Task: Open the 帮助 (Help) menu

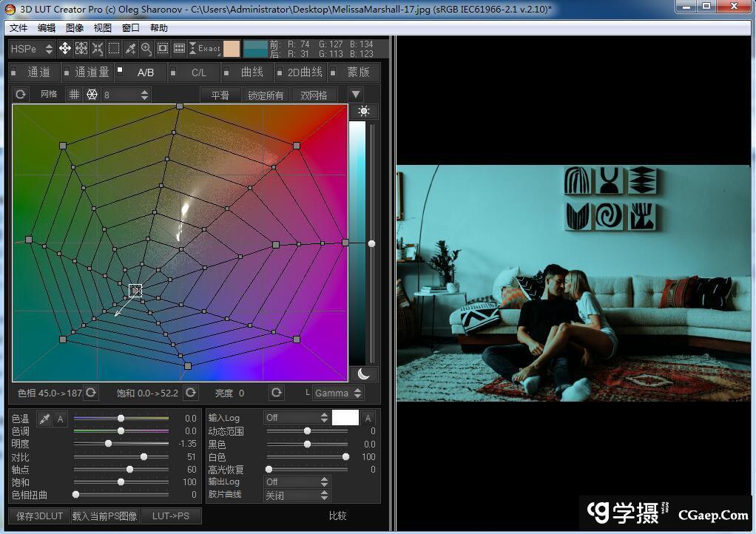Action: click(159, 28)
